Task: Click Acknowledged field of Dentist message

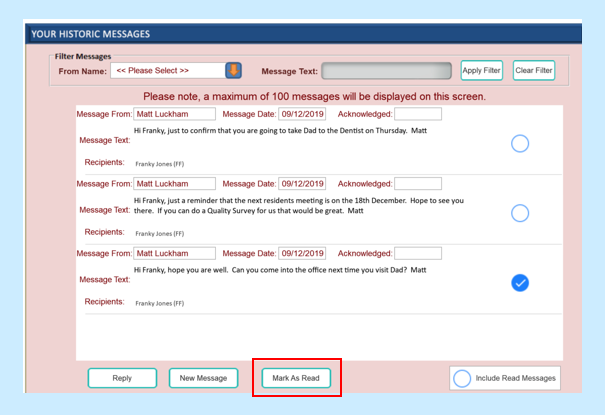Action: point(418,114)
